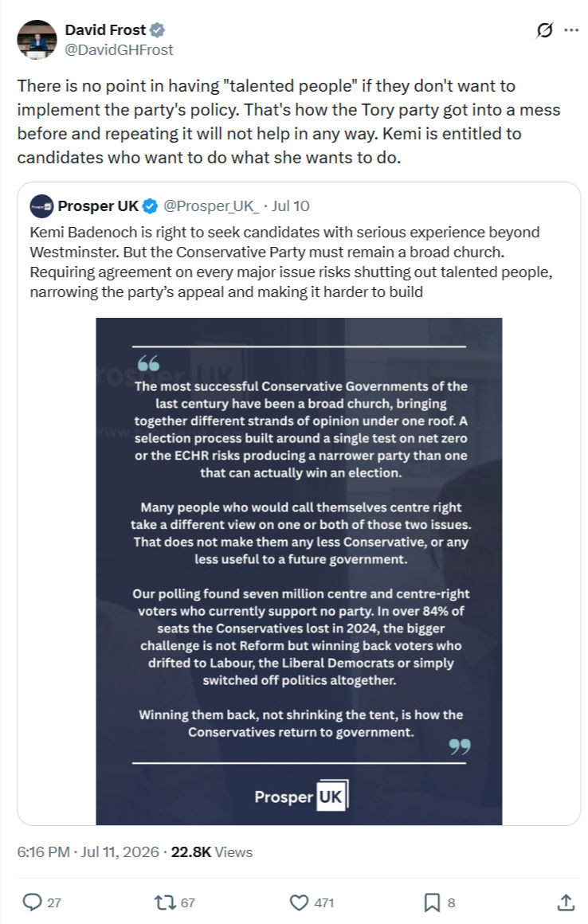Click the reply speech bubble icon
The image size is (588, 924).
tap(32, 902)
